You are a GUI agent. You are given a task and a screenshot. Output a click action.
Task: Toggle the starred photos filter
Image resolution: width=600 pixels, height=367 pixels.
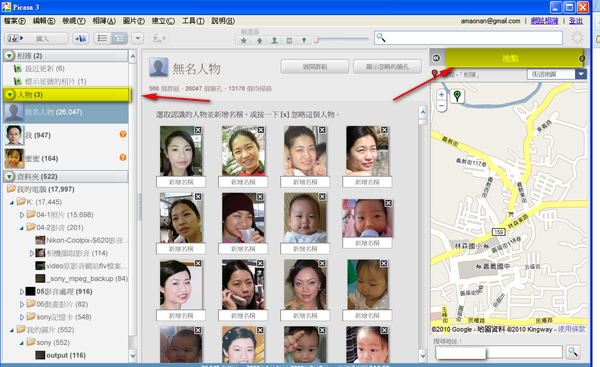tap(243, 40)
